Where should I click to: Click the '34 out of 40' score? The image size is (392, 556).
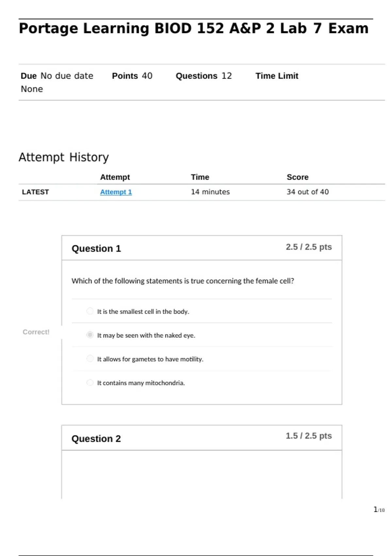308,192
